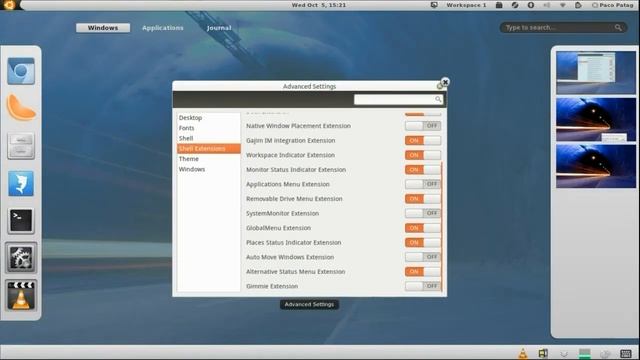Click the search magnifier in Advanced Settings

click(438, 99)
